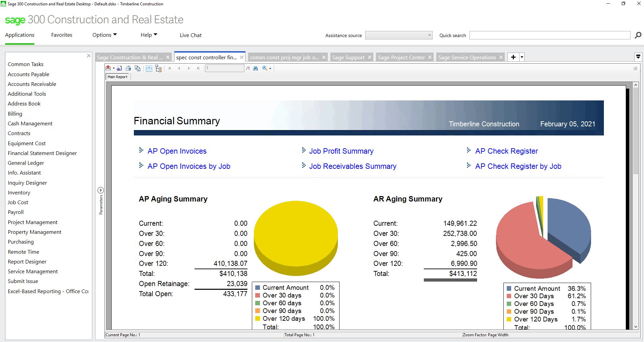Open Job Cost in the sidebar
The height and width of the screenshot is (342, 644).
(x=18, y=202)
